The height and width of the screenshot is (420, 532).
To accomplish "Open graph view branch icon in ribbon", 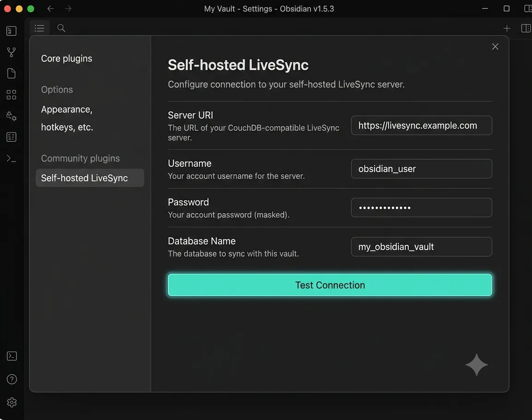I will 11,52.
